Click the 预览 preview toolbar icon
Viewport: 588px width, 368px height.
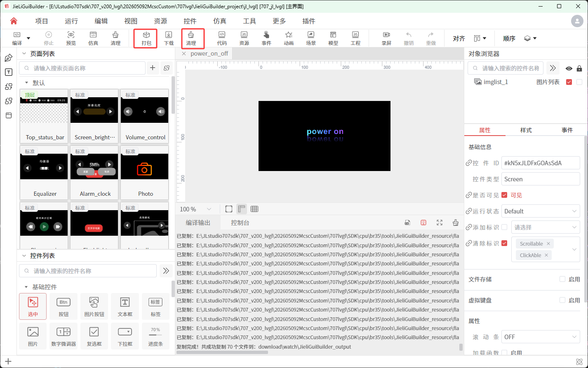click(71, 38)
